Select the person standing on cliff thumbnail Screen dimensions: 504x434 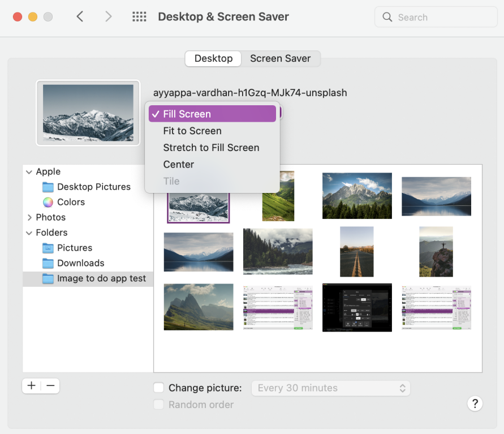(x=436, y=251)
